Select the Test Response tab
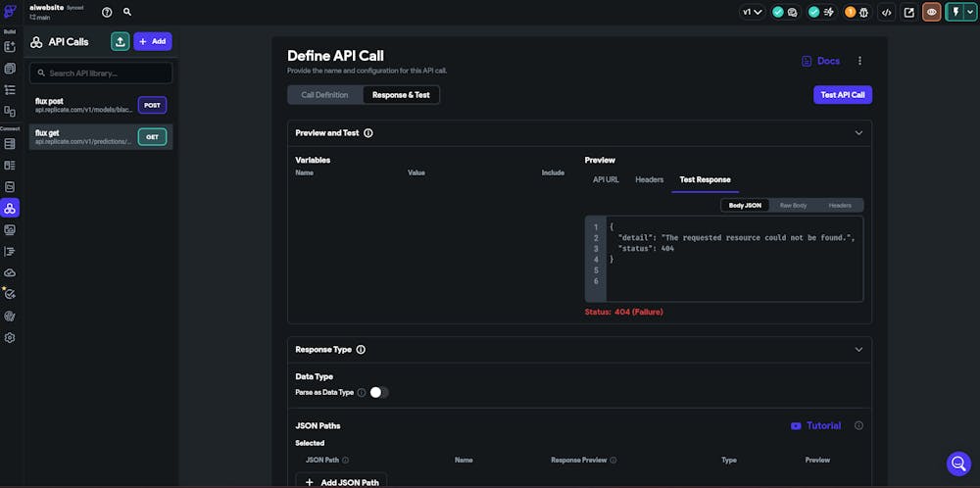The height and width of the screenshot is (488, 980). point(705,180)
